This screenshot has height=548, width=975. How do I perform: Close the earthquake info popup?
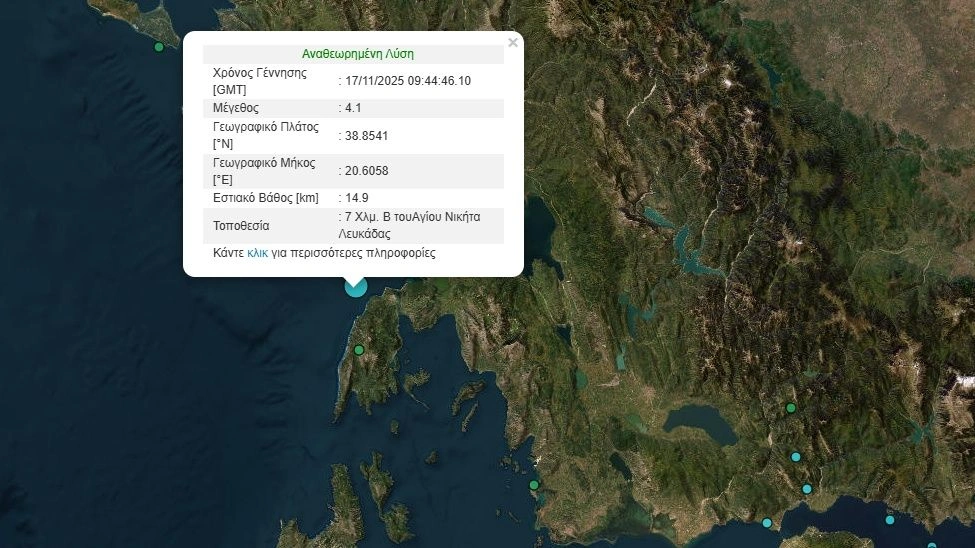[513, 43]
